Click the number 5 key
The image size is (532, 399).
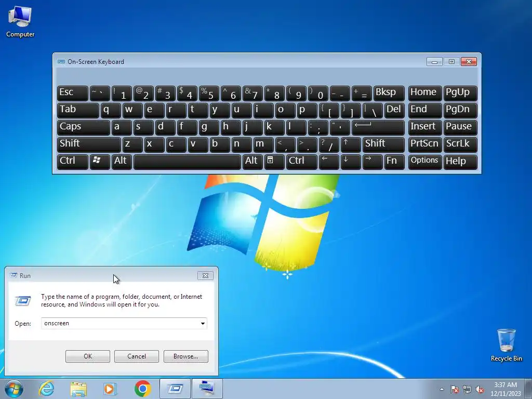coord(209,93)
